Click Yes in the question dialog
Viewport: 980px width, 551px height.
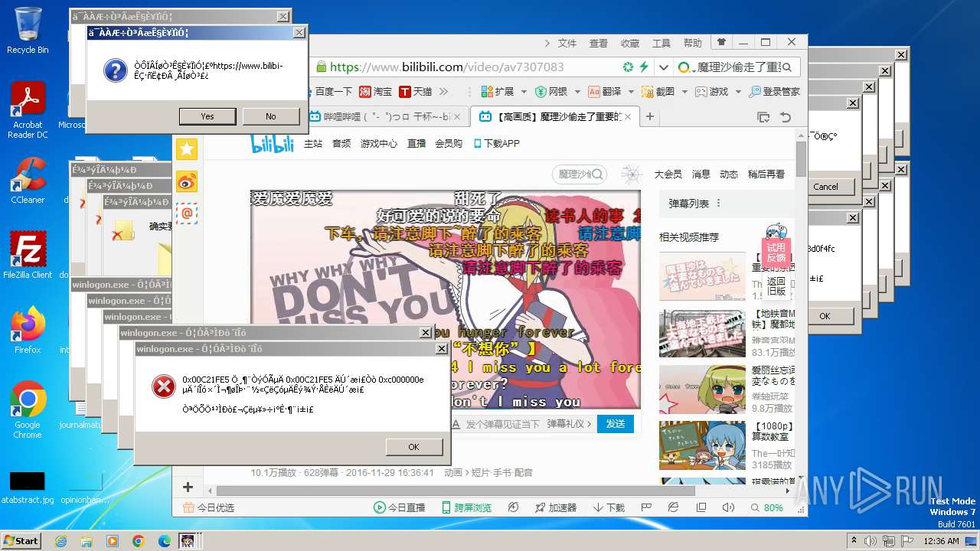(207, 116)
